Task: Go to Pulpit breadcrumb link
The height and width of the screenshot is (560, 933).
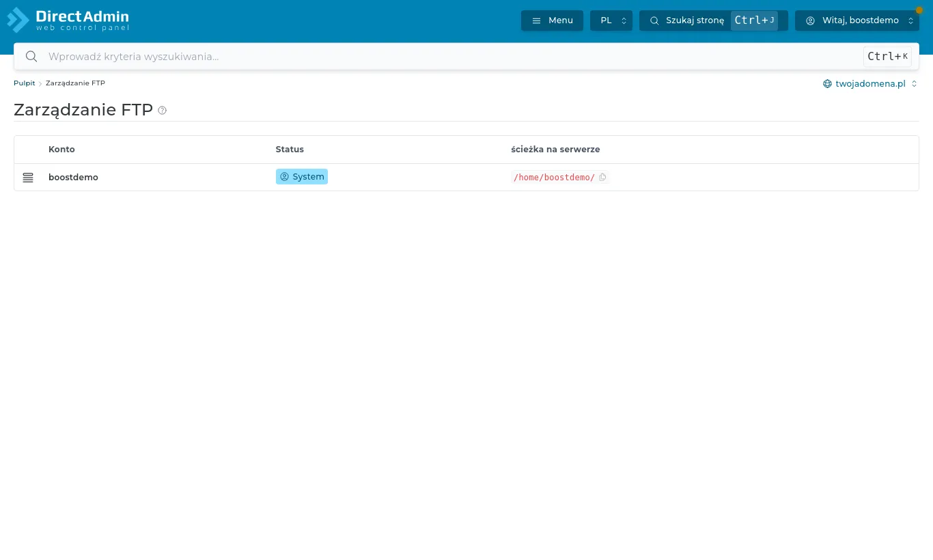Action: click(x=25, y=83)
